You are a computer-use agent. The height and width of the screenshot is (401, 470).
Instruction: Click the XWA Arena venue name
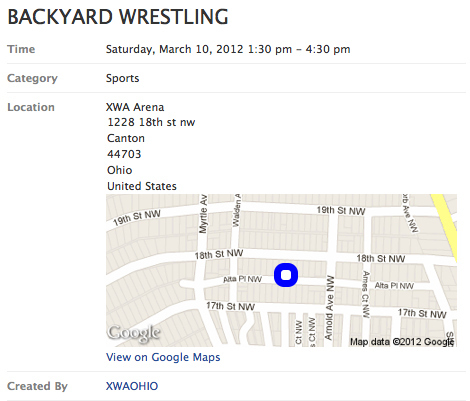click(x=135, y=107)
